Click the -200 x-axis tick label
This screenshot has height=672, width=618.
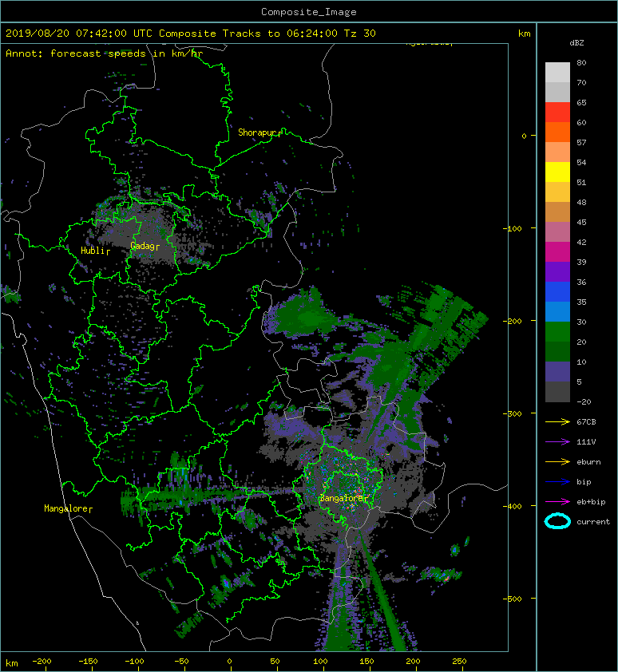click(42, 661)
